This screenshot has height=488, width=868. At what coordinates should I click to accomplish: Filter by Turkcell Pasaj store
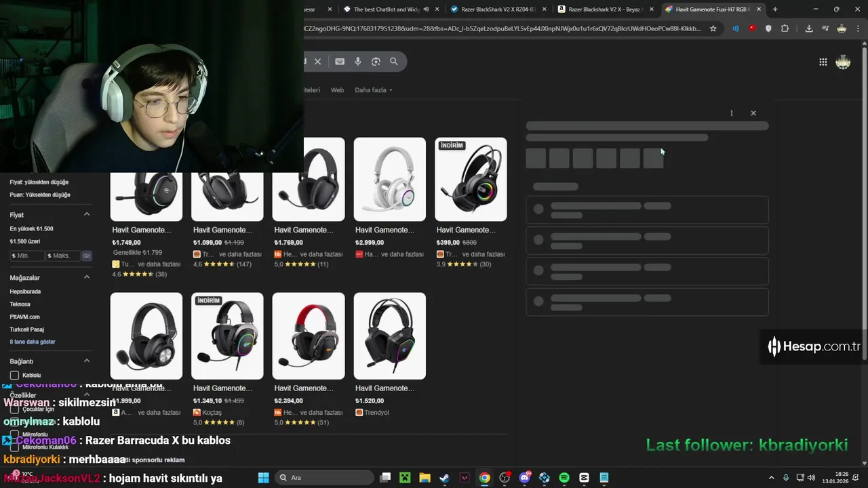[x=26, y=329]
